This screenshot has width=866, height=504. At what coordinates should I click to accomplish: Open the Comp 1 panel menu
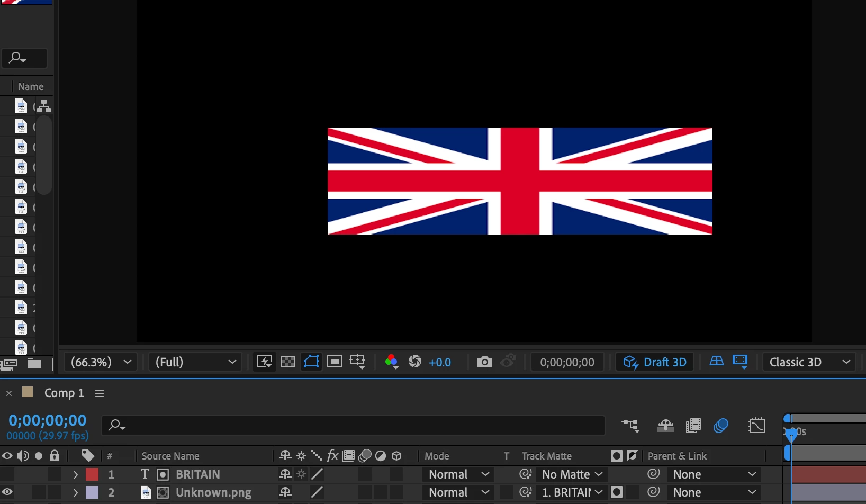click(x=100, y=393)
